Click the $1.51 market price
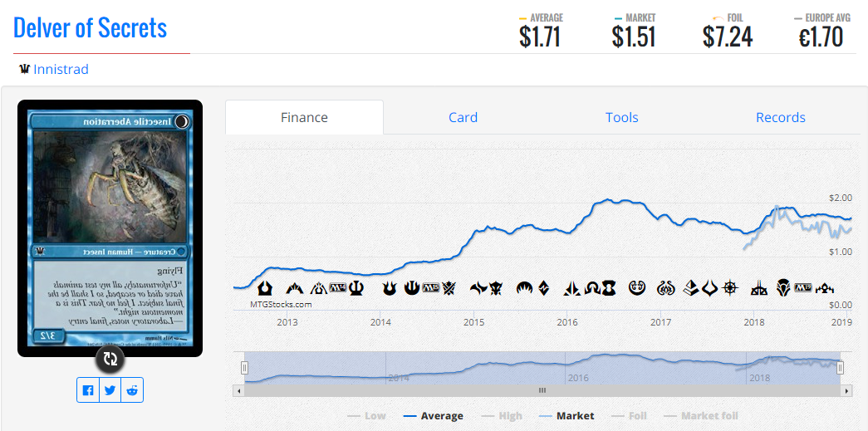868x431 pixels. [x=634, y=37]
